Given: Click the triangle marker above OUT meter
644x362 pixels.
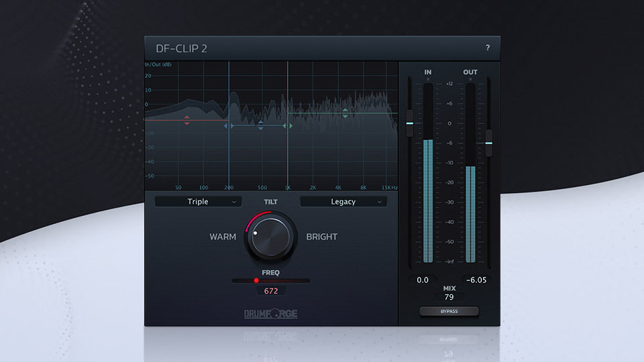Looking at the screenshot, I should click(470, 80).
